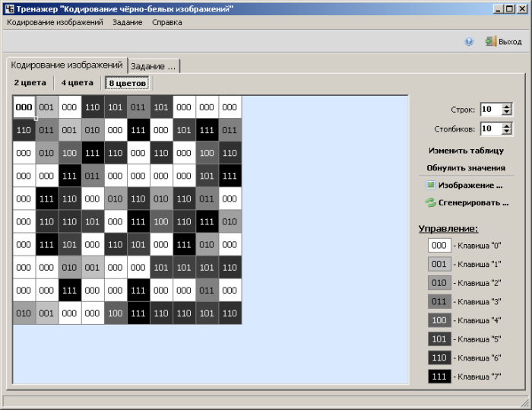This screenshot has height=410, width=532.
Task: Switch to the Задание ... tab
Action: [x=154, y=66]
